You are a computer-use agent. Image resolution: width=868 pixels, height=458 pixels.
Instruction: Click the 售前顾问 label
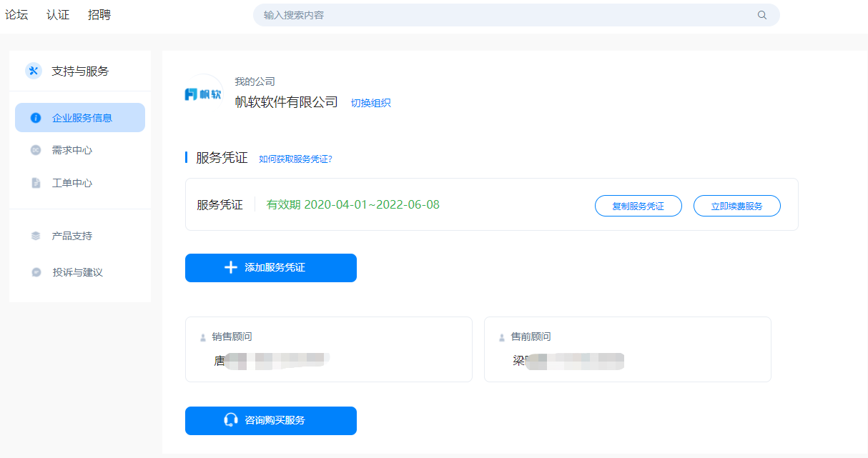click(x=531, y=337)
